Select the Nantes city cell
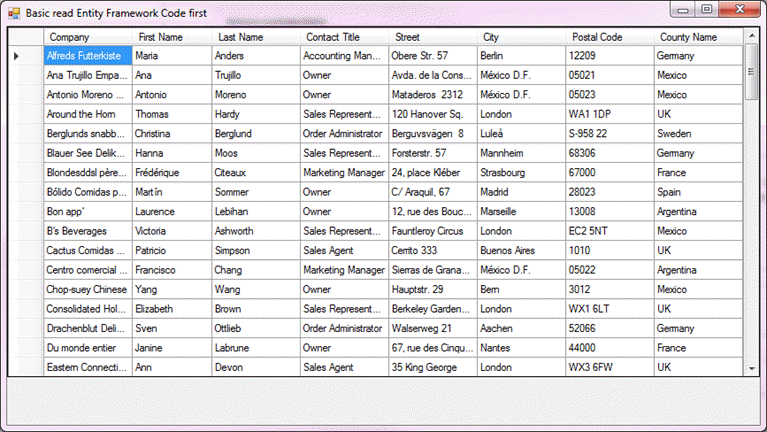The image size is (767, 432). [522, 348]
